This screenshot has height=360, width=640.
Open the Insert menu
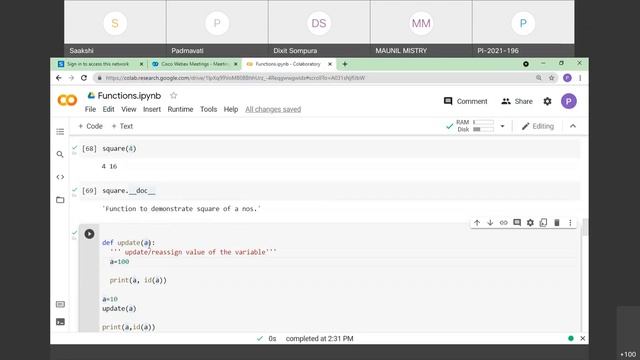click(x=152, y=109)
